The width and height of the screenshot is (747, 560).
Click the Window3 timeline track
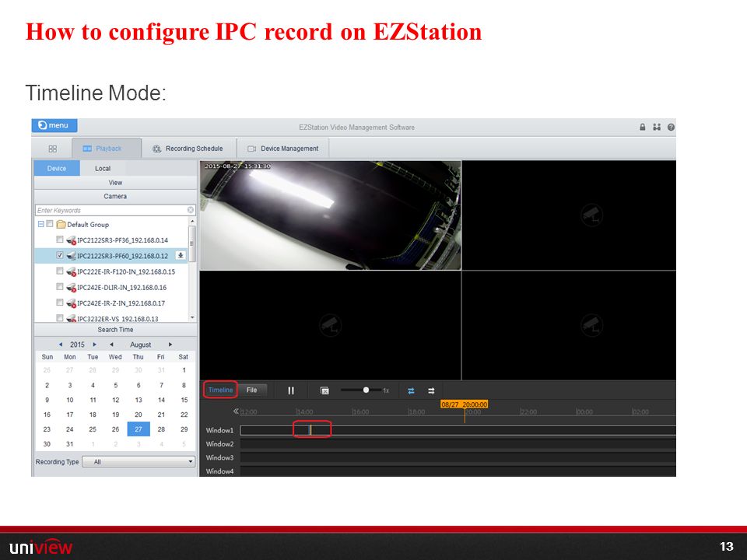coord(458,457)
